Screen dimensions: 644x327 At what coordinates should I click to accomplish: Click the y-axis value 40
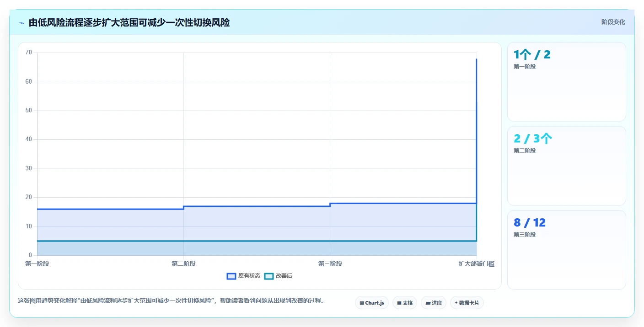29,139
